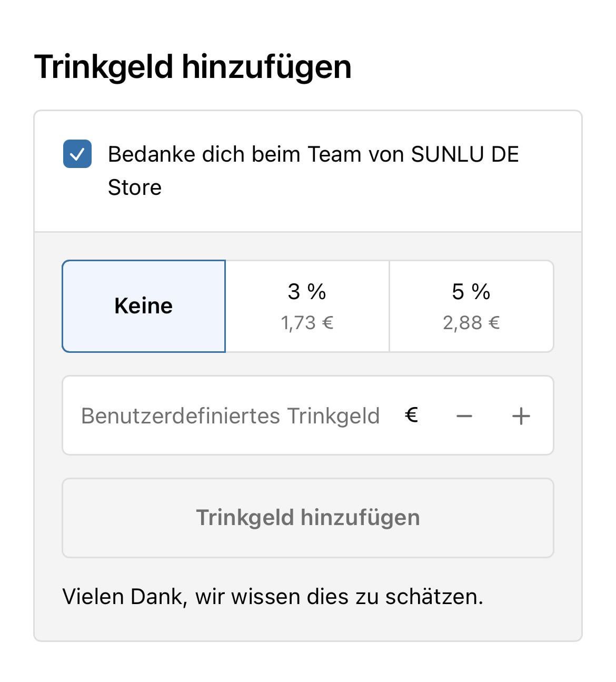Click the 2,88 € tip amount
Viewport: 616px width, 682px height.
click(471, 323)
